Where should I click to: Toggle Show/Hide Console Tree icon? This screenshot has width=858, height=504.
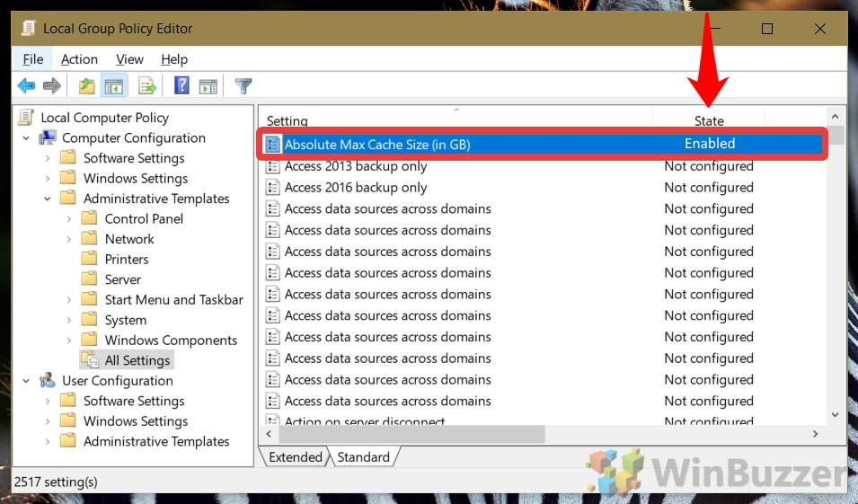point(114,86)
